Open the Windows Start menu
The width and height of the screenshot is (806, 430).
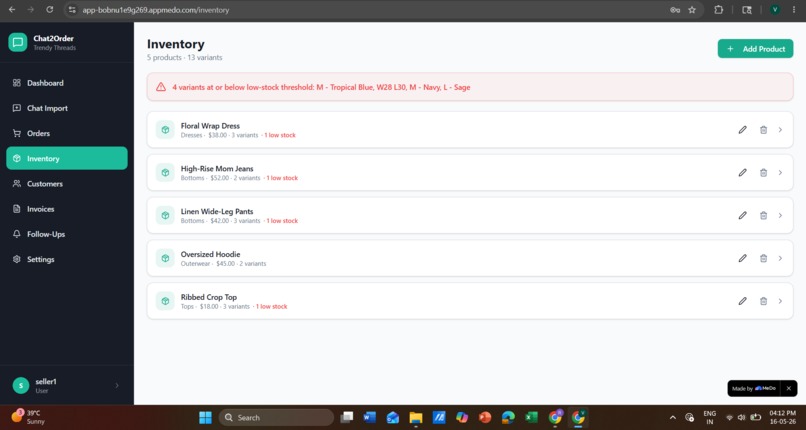(206, 417)
